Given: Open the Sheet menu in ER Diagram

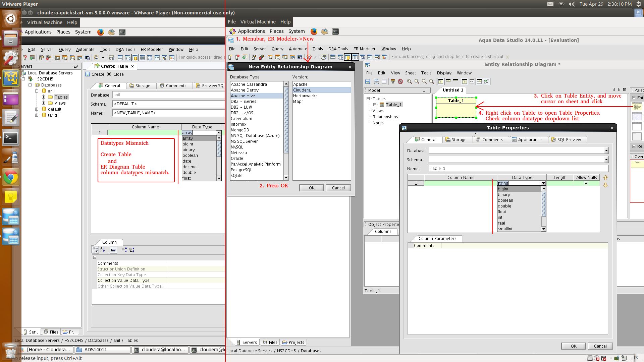Looking at the screenshot, I should [x=410, y=73].
